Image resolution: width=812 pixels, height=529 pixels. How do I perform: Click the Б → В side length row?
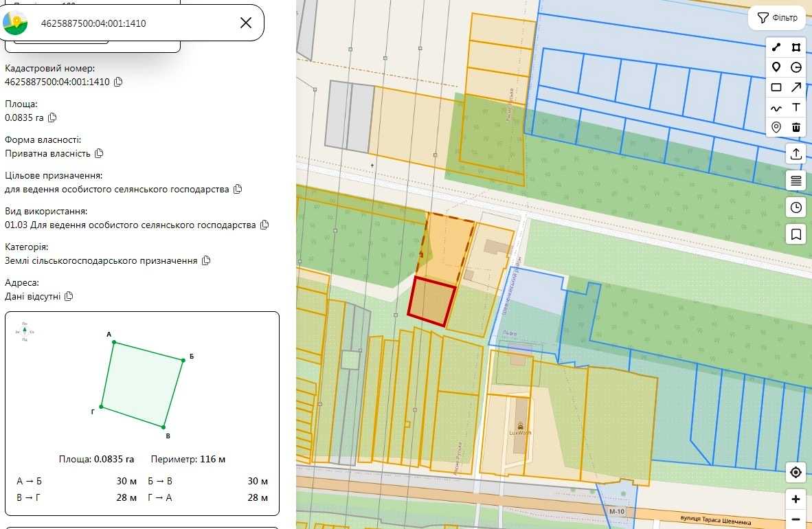[x=207, y=482]
